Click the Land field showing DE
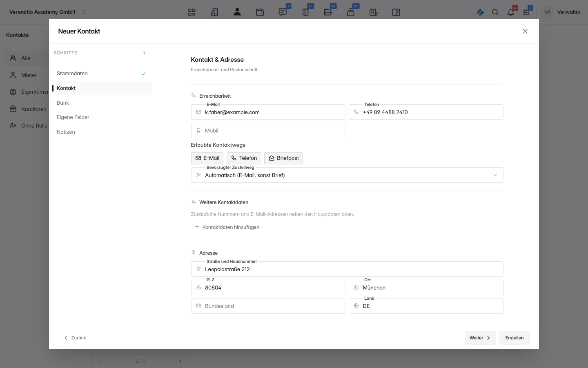Image resolution: width=588 pixels, height=368 pixels. point(426,306)
